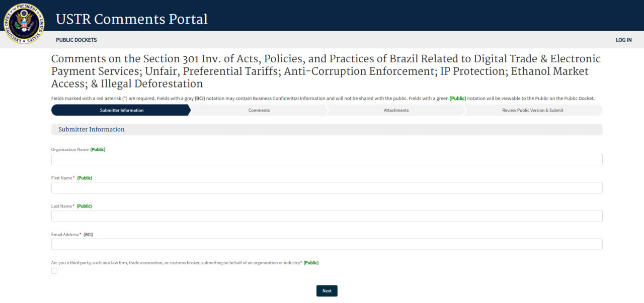Click the Next button

(x=327, y=291)
